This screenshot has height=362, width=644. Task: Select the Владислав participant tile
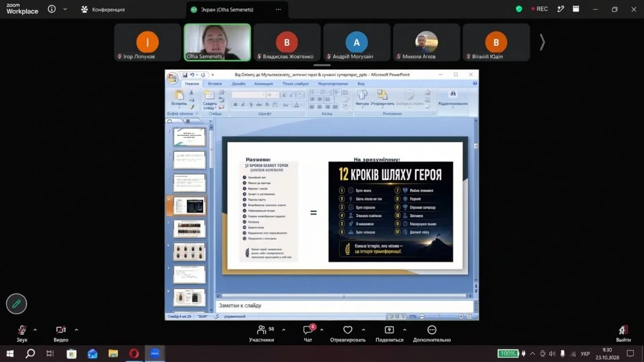pyautogui.click(x=287, y=42)
